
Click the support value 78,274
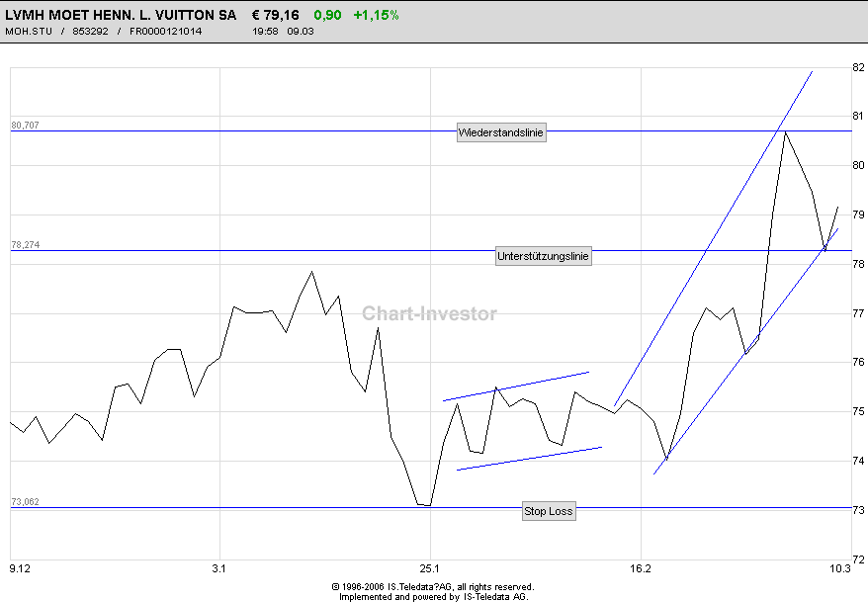click(x=26, y=245)
